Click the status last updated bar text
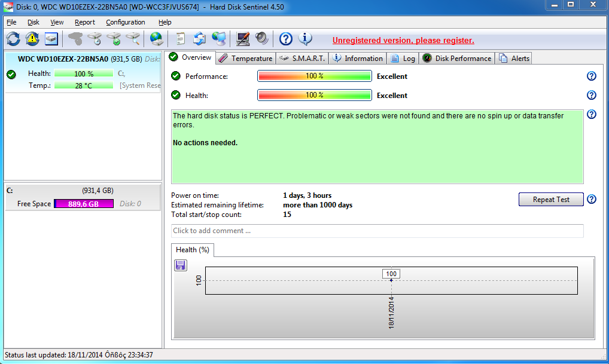609x364 pixels. tap(79, 354)
